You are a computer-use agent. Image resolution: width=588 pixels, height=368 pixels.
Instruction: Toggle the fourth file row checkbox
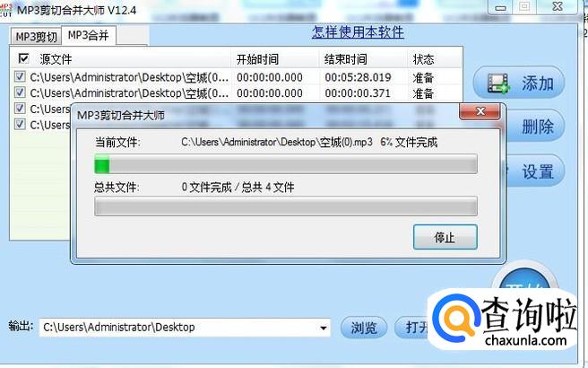pos(20,124)
